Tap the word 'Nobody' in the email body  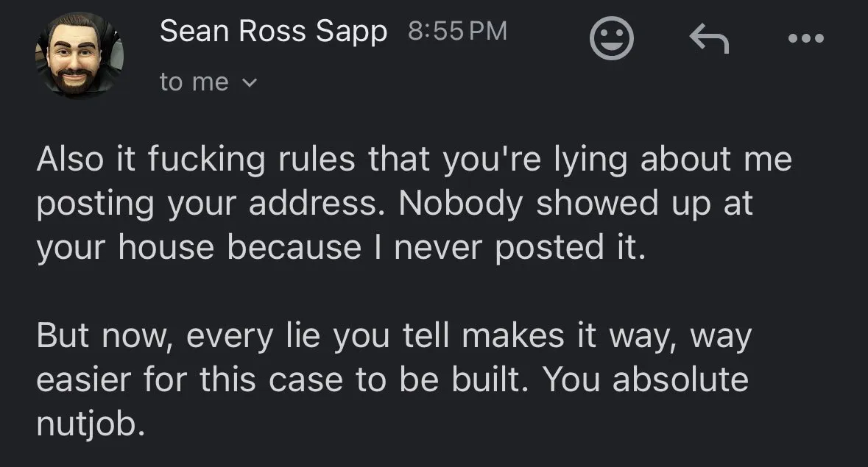pyautogui.click(x=461, y=204)
